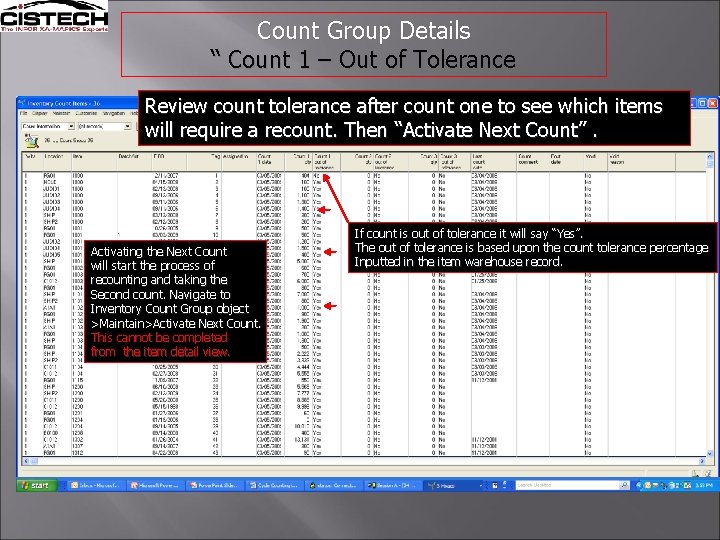Screen dimensions: 720x540
Task: Switch to PowerPoint Slide Show taskbar item
Action: pos(215,485)
